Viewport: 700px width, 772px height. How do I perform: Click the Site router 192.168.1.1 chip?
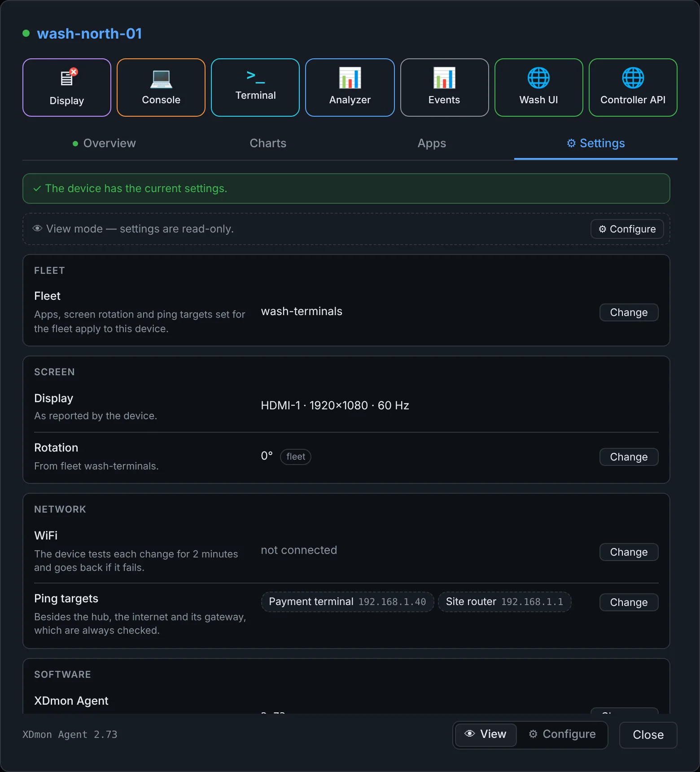(504, 602)
